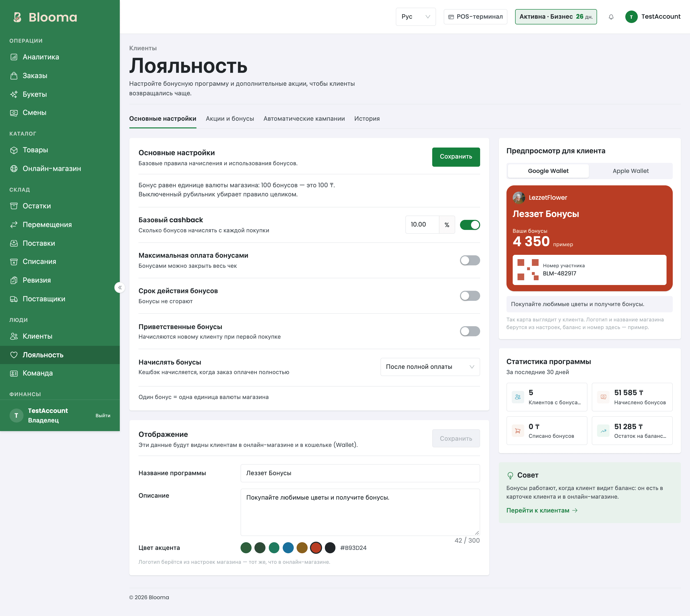Enable Максимальная оплата бонусами toggle
This screenshot has width=690, height=616.
pos(470,260)
